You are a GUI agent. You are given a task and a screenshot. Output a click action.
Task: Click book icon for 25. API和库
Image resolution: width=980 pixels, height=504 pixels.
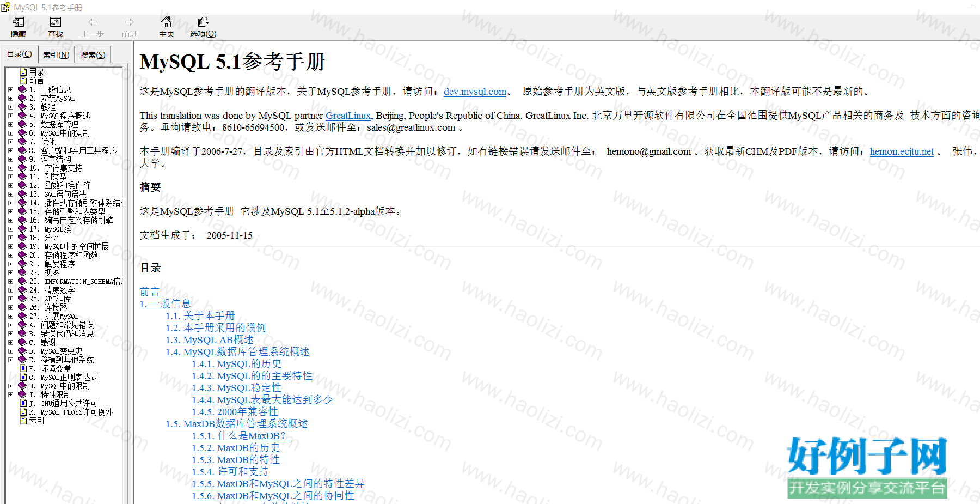point(22,299)
